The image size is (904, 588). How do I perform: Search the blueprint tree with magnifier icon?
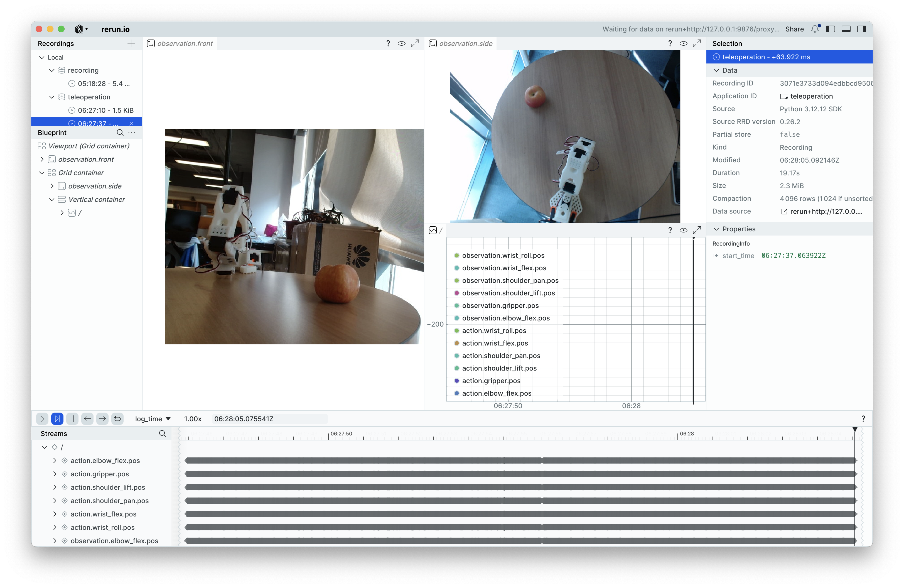tap(120, 133)
